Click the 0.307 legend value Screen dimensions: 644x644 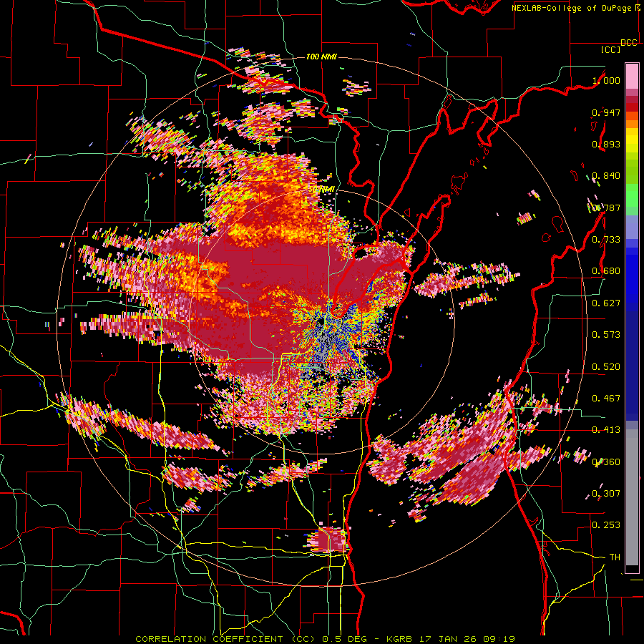606,494
